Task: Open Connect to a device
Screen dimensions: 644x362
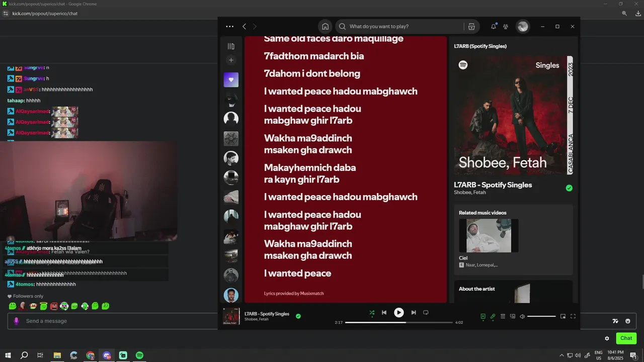Action: pyautogui.click(x=513, y=316)
